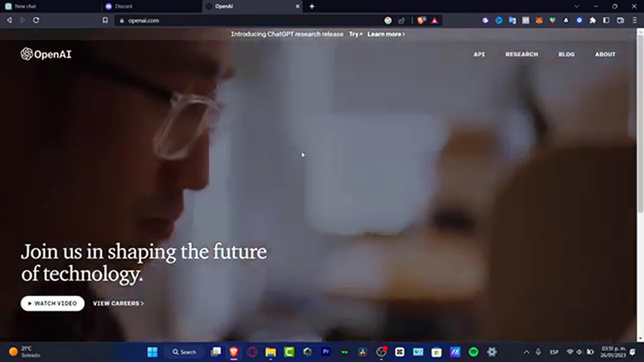
Task: Open Camtasia from the taskbar
Action: click(x=288, y=352)
